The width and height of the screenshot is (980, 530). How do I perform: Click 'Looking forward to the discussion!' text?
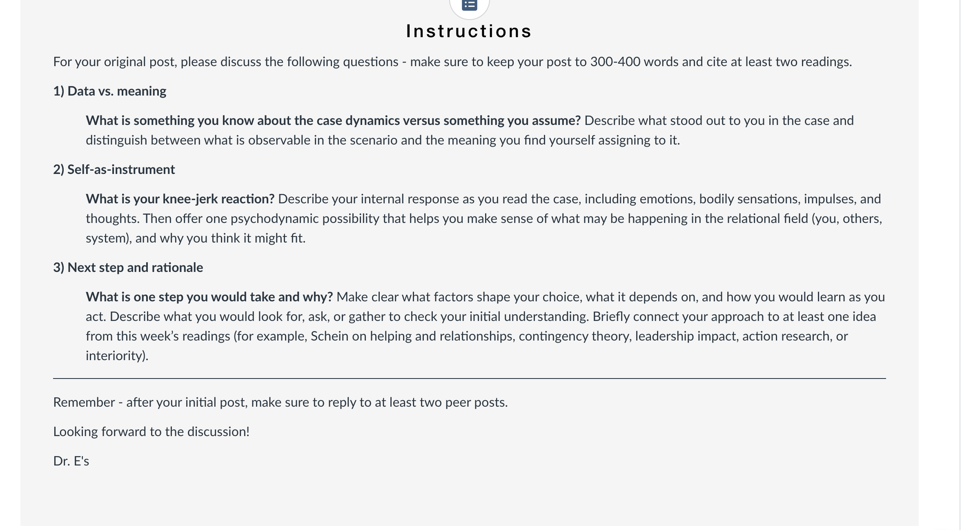[x=151, y=432]
